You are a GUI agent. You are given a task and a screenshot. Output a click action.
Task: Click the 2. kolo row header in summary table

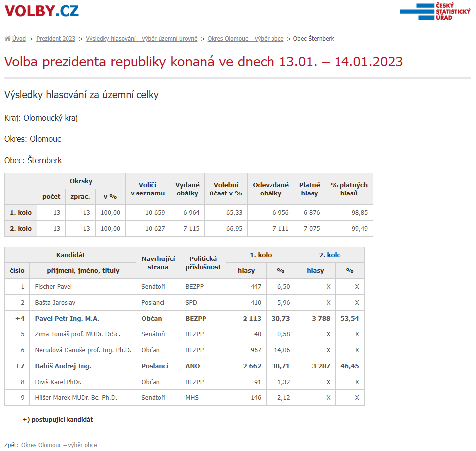[21, 229]
